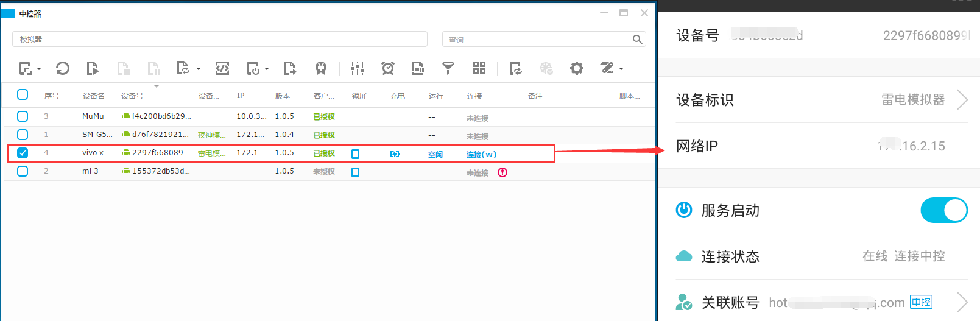Viewport: 980px width, 321px height.
Task: Click the run script toolbar icon
Action: (93, 68)
